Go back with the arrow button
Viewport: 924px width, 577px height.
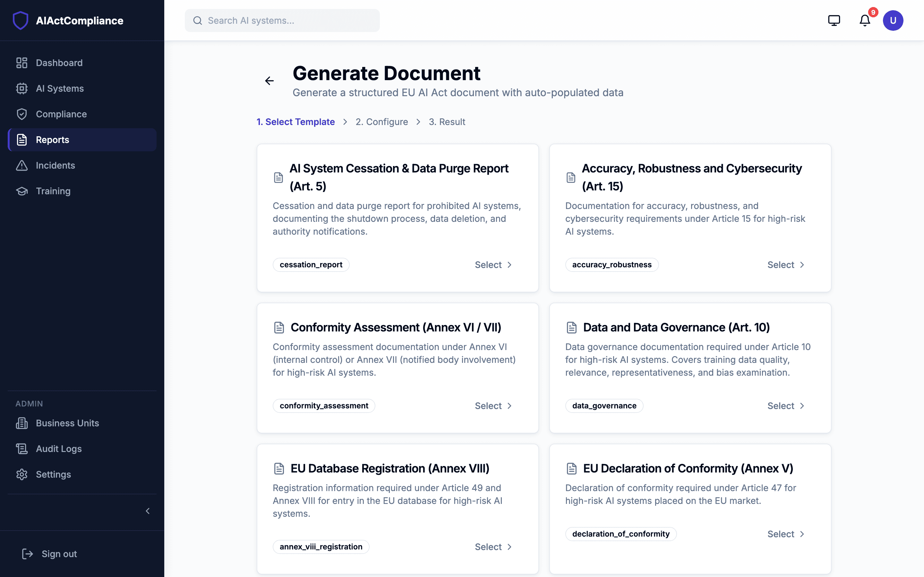click(269, 80)
